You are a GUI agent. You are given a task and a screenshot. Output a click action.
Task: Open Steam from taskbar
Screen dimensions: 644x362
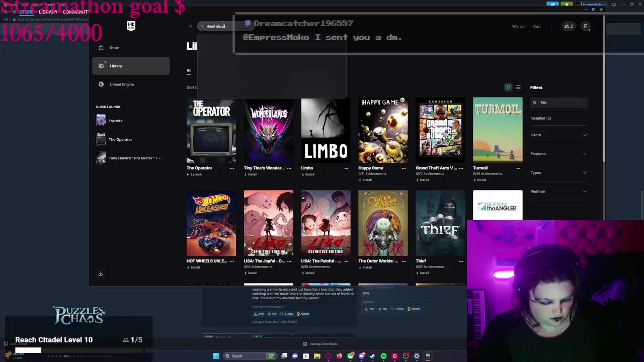pos(372,356)
